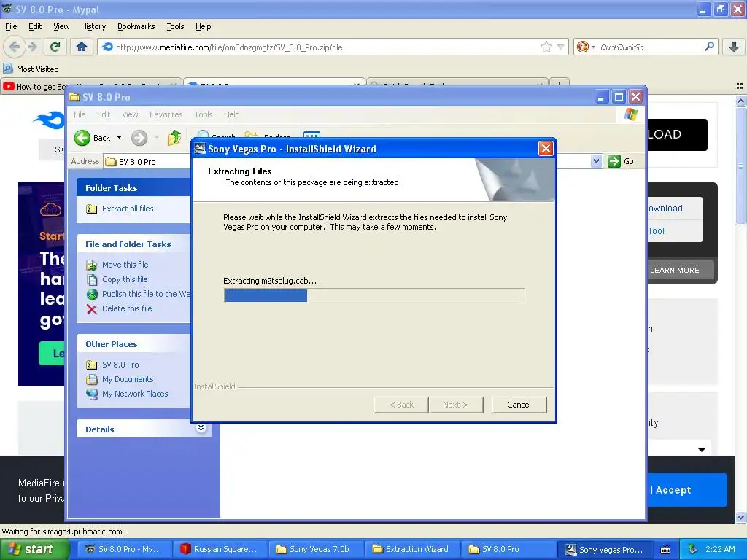This screenshot has height=560, width=747.
Task: Open the Explorer Address bar dropdown
Action: tap(596, 161)
